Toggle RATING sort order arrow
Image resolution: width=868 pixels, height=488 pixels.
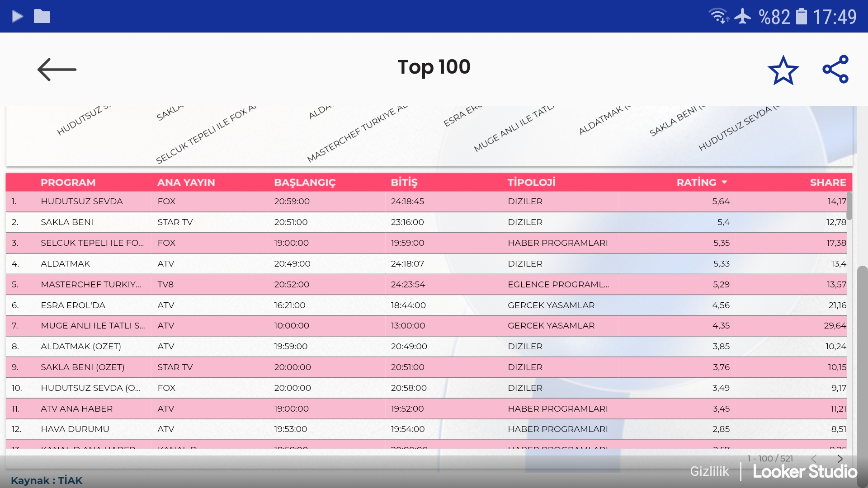tap(724, 183)
